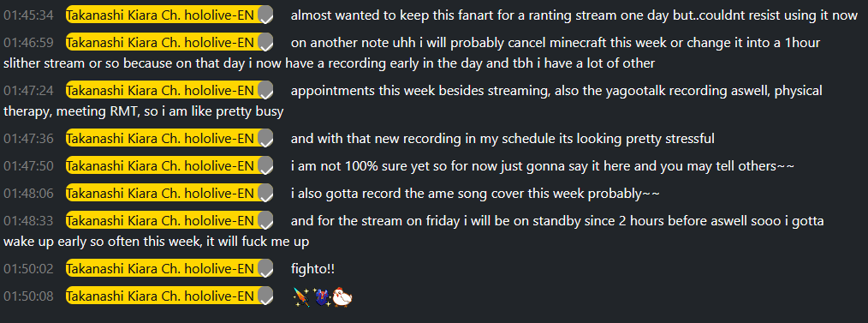Jump to timestamp 01:50:08
Screen dimensions: 868x323
[x=29, y=297]
